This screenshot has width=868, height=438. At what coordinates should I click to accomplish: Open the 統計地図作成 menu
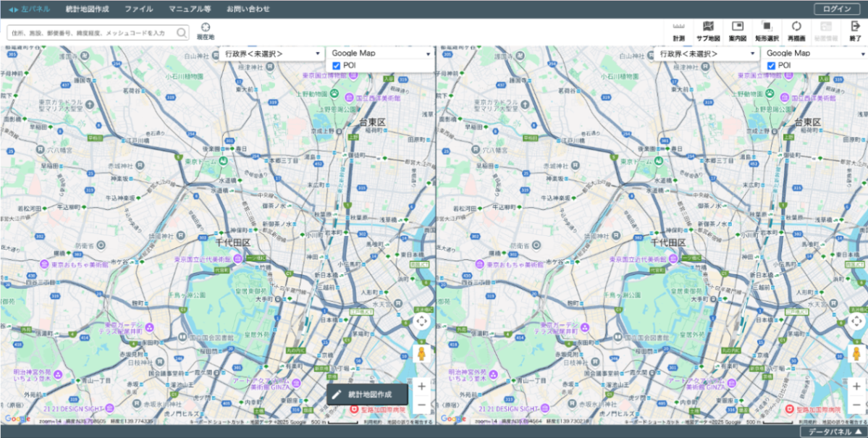[87, 9]
